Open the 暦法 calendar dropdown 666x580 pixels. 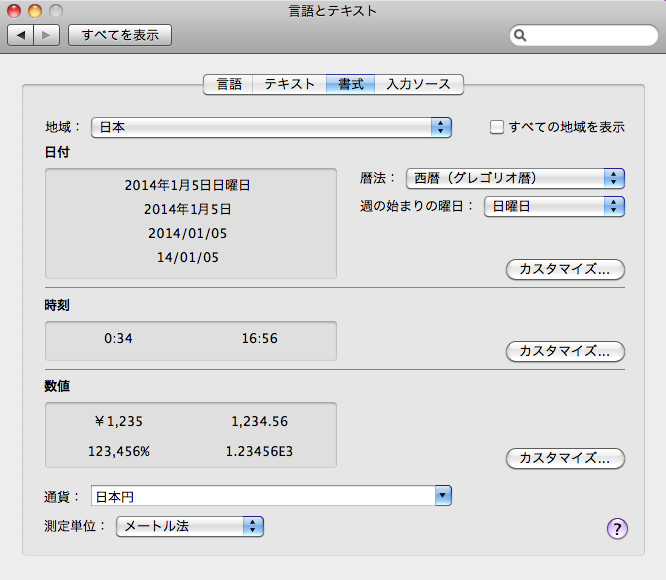pos(515,178)
